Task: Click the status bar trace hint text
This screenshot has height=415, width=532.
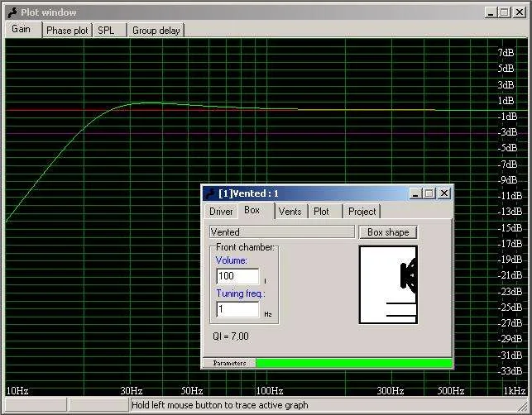Action: click(220, 405)
